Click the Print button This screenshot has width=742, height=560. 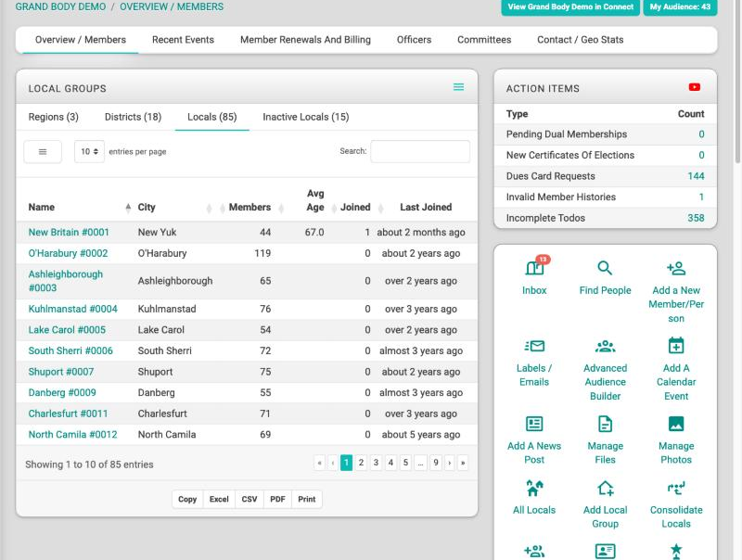307,499
